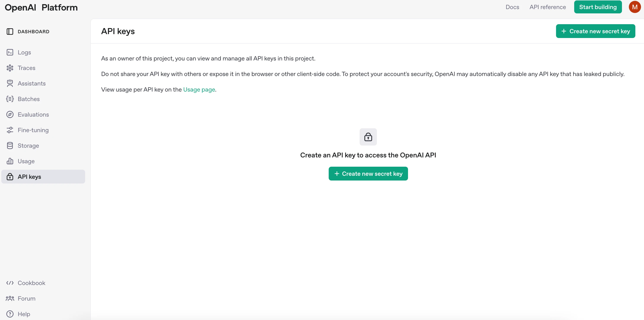The height and width of the screenshot is (320, 644).
Task: Select the Batches braces icon
Action: tap(10, 99)
